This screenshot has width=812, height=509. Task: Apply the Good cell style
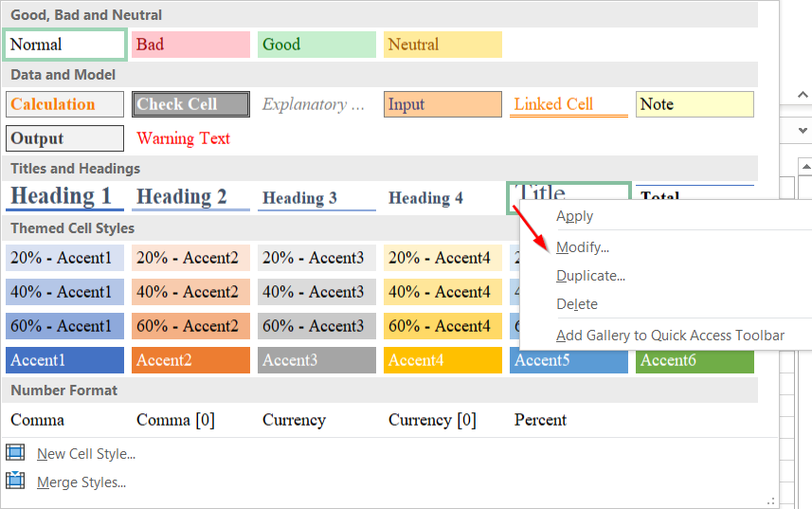click(x=316, y=45)
